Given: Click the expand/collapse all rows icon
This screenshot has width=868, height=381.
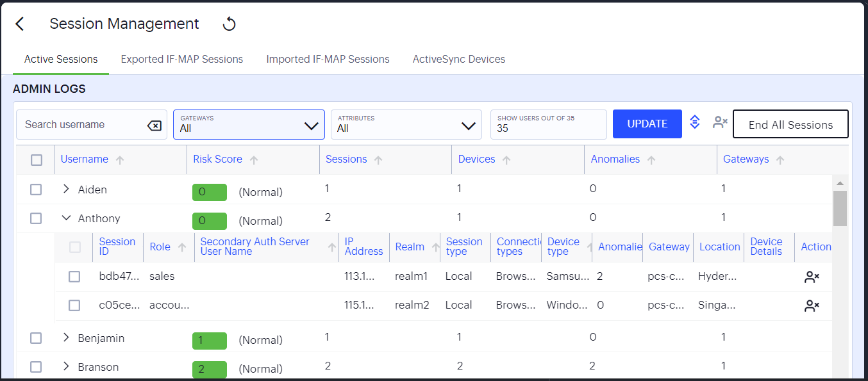Looking at the screenshot, I should pyautogui.click(x=694, y=122).
